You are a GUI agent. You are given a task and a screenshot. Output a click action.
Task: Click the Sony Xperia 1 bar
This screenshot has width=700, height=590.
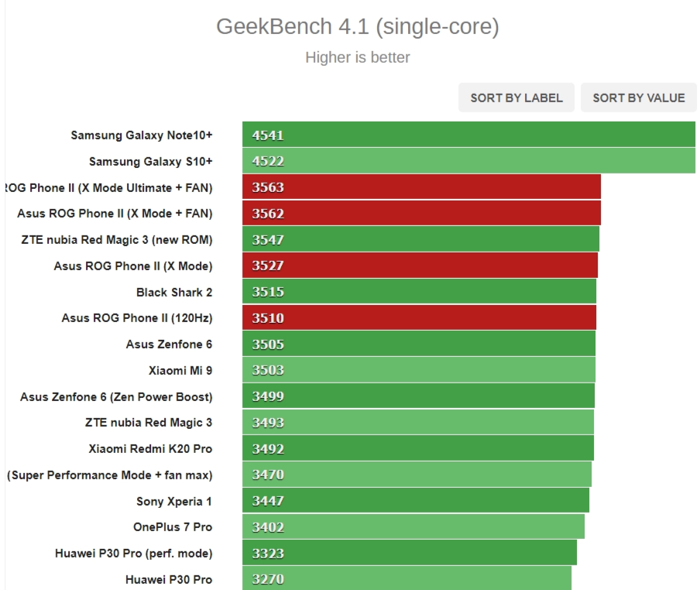click(x=416, y=501)
